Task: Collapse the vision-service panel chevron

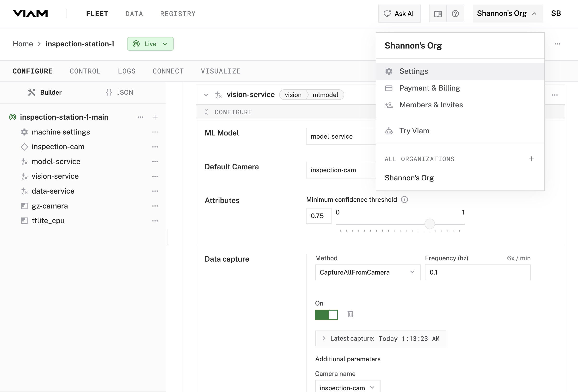Action: [206, 95]
